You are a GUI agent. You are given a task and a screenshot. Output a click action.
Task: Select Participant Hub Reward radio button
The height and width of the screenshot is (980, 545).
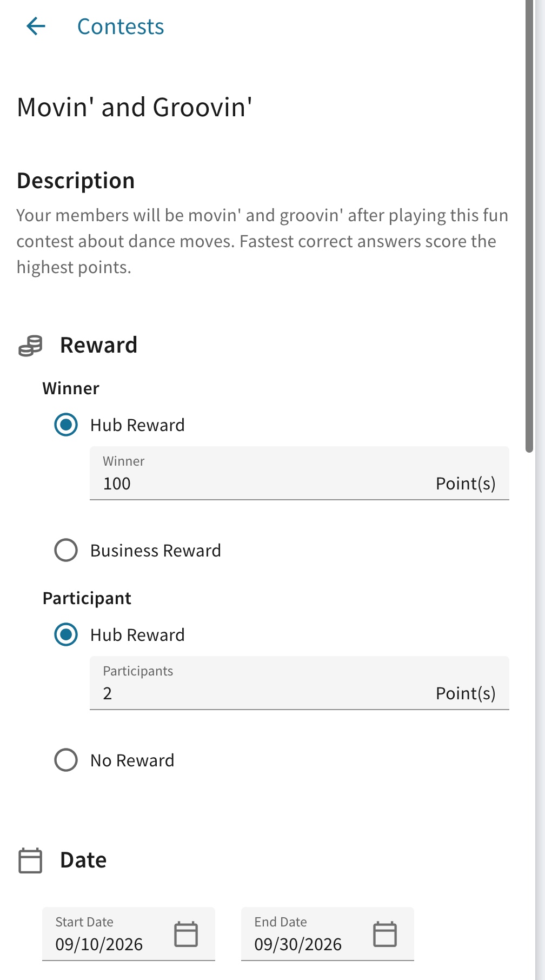coord(66,634)
